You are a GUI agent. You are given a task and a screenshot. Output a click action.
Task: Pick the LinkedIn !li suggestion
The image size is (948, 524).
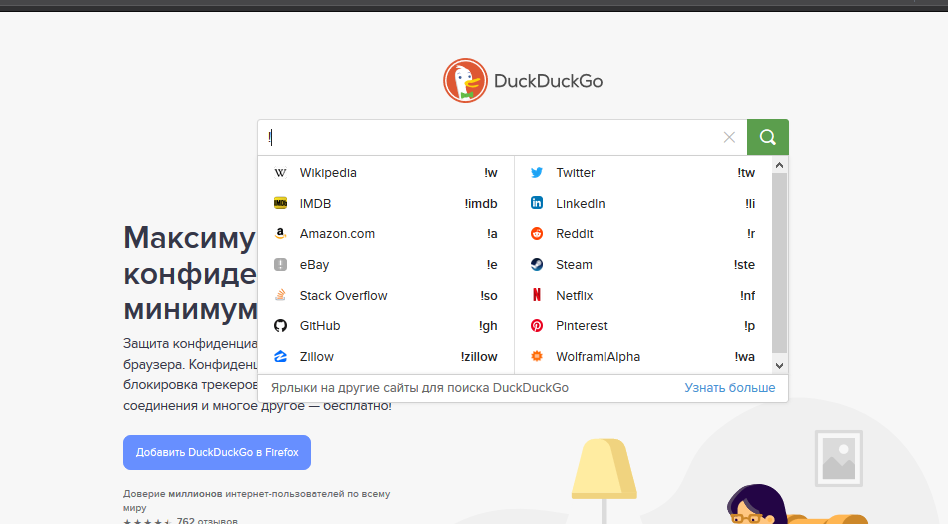(642, 204)
